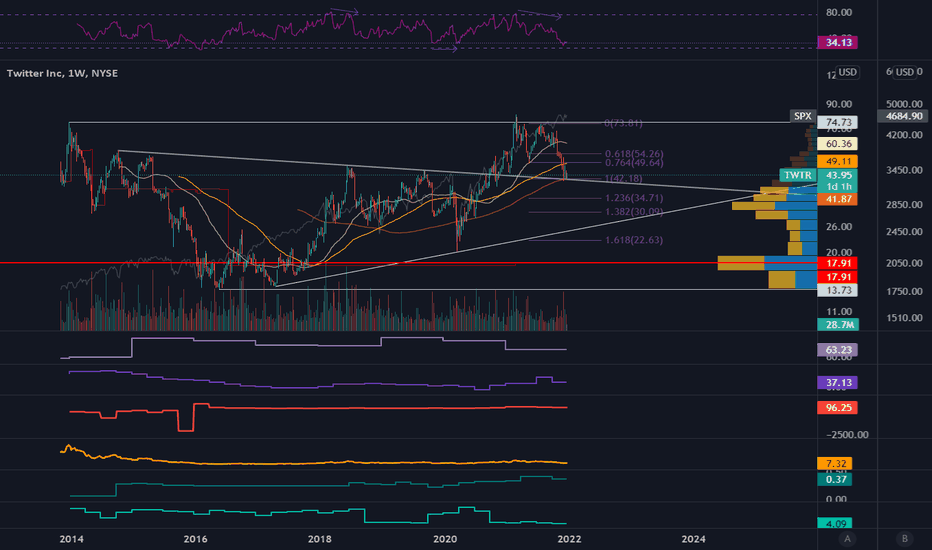
Task: Click the -2500.00 indicator scale value
Action: pos(847,435)
